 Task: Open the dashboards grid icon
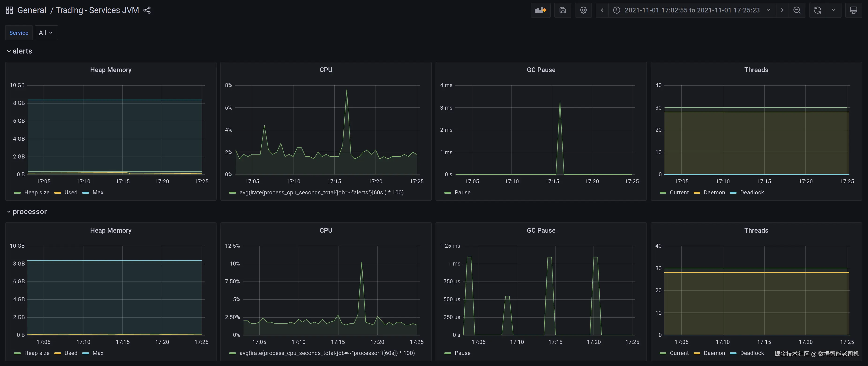pos(9,10)
